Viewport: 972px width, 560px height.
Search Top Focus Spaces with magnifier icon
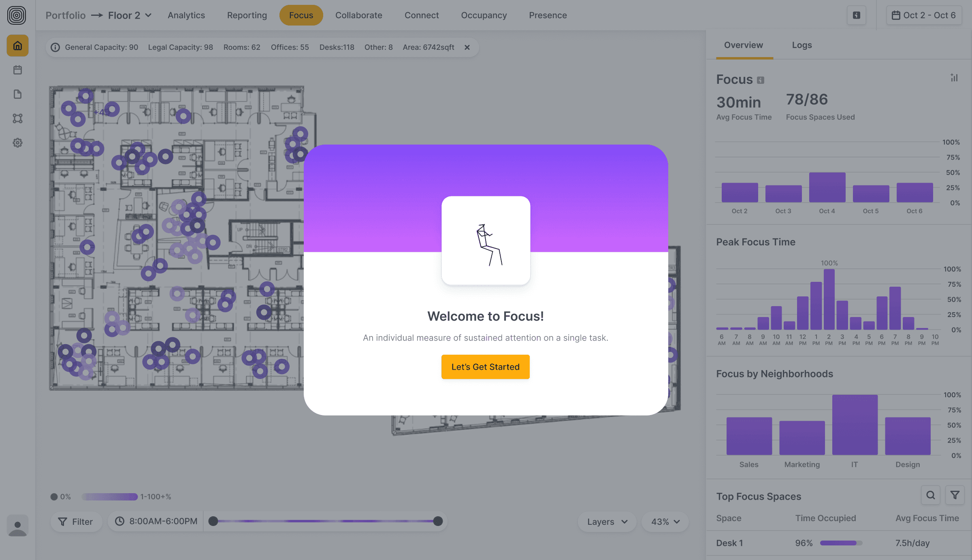[x=930, y=495]
